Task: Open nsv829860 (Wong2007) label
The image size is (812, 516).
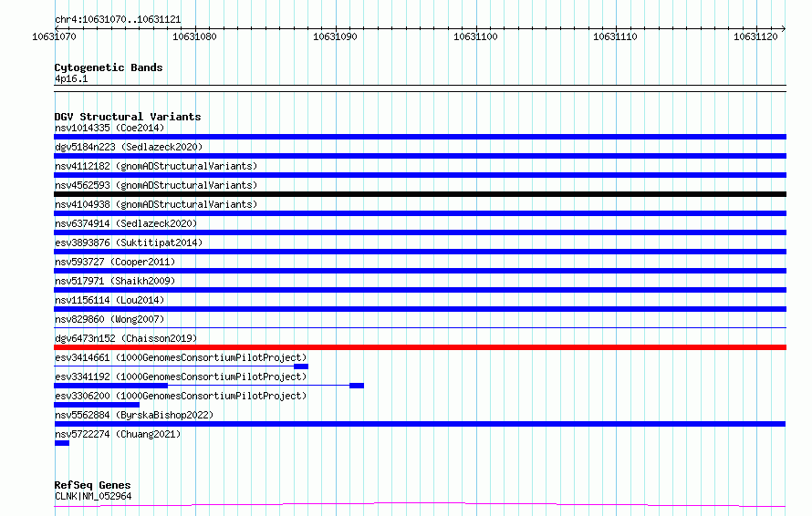Action: [109, 319]
